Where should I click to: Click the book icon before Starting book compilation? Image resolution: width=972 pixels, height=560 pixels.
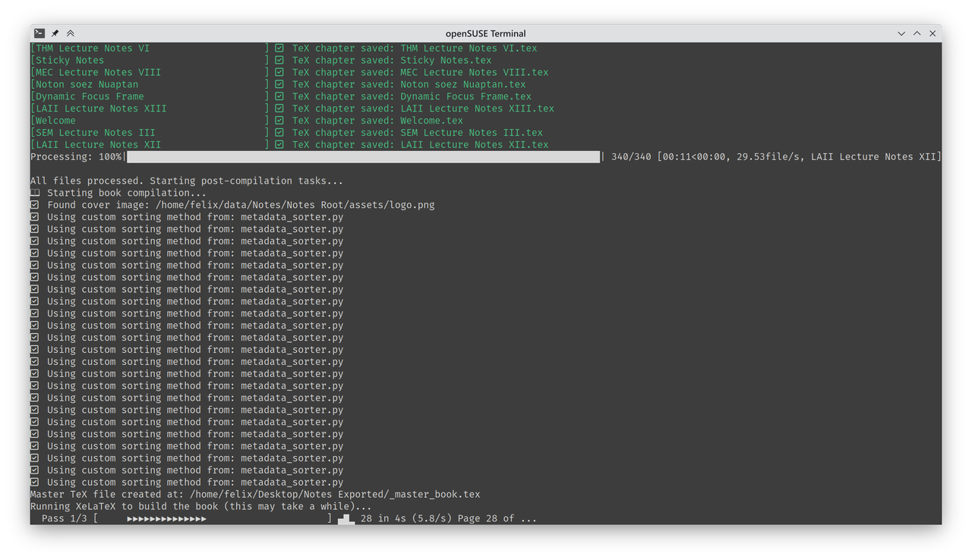(x=35, y=193)
